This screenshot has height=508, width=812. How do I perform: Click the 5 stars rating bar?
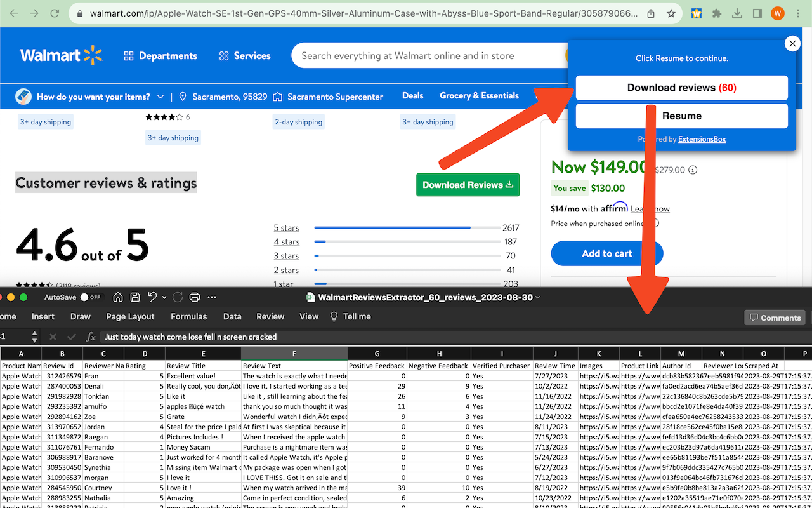(x=406, y=228)
